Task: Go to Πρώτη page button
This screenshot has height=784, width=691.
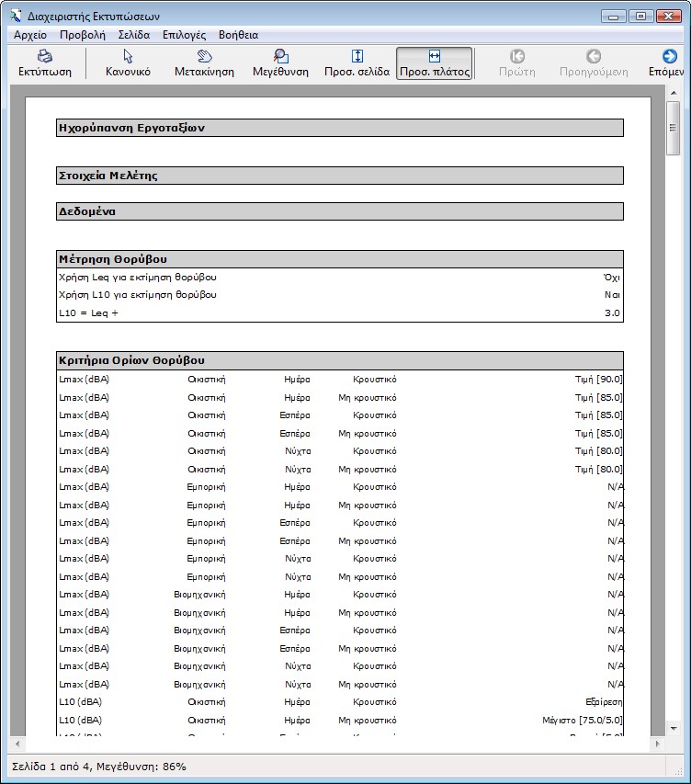Action: (517, 57)
